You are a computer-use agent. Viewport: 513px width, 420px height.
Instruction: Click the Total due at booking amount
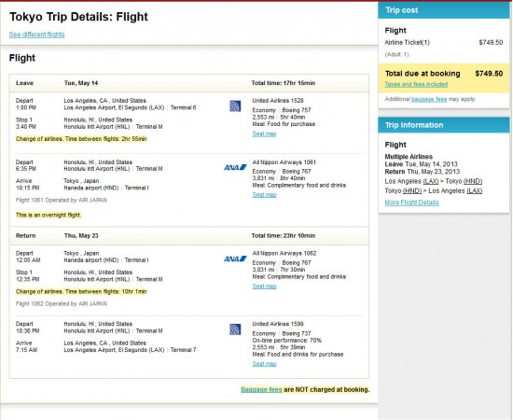click(x=489, y=74)
